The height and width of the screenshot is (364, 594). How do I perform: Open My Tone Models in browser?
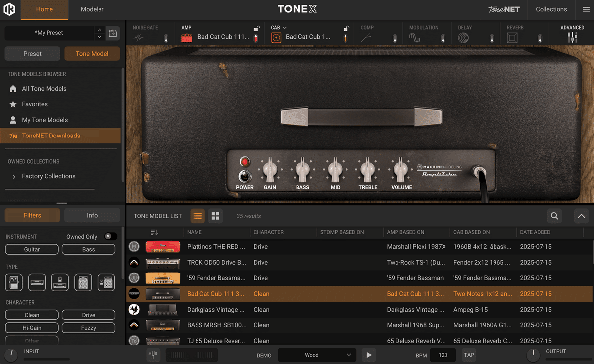coord(60,120)
